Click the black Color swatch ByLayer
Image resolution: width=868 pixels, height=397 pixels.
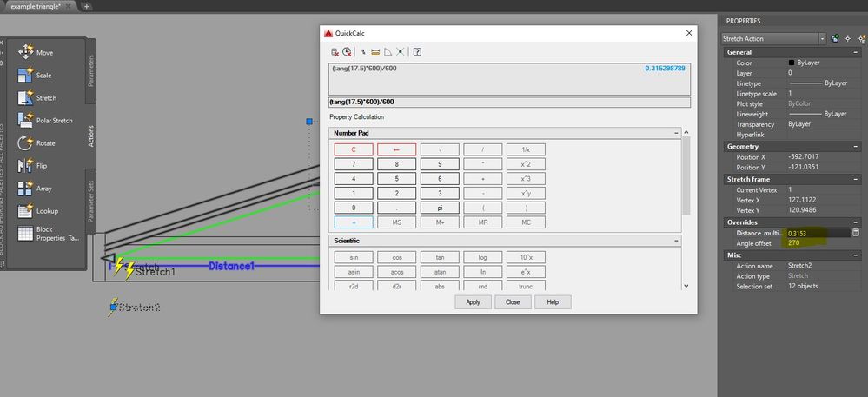click(x=792, y=63)
